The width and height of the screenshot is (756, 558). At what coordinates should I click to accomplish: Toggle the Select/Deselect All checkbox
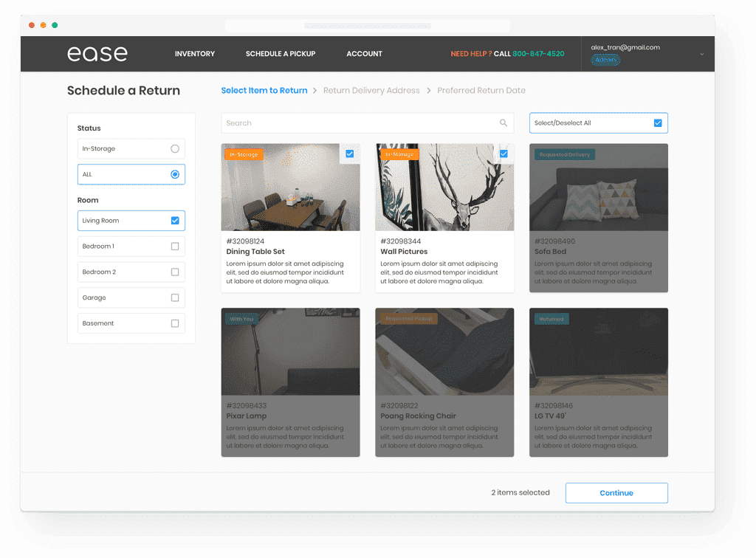[x=658, y=123]
